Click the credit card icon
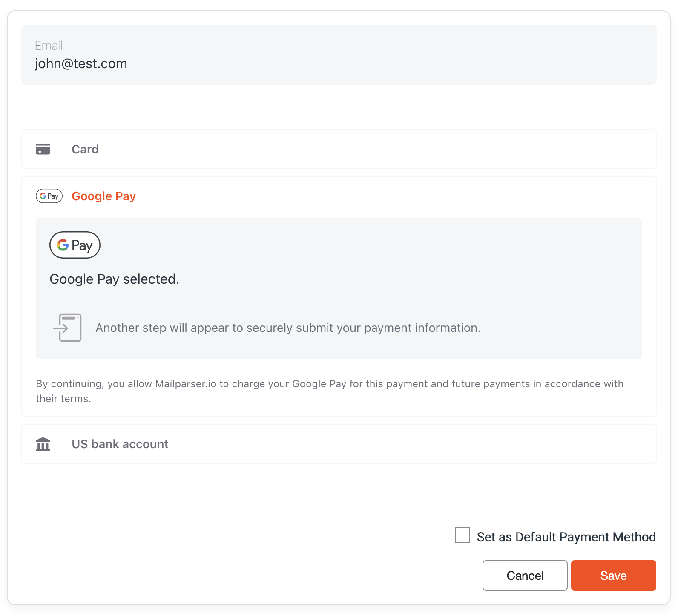 pyautogui.click(x=43, y=149)
